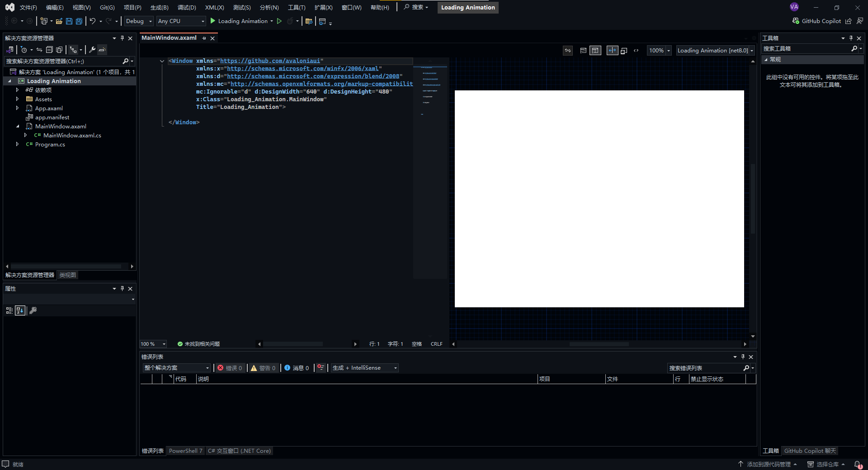Click the 搜索工具箱 search field
The height and width of the screenshot is (470, 868).
coord(806,49)
